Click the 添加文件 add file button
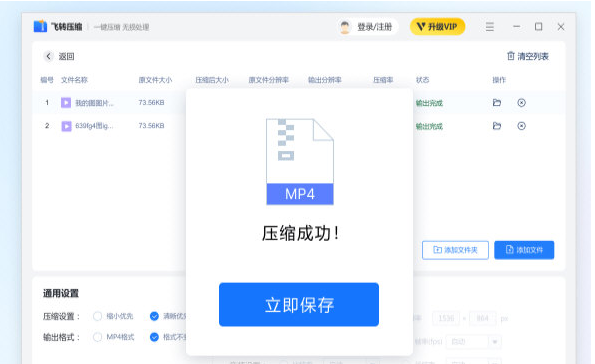 [x=524, y=250]
